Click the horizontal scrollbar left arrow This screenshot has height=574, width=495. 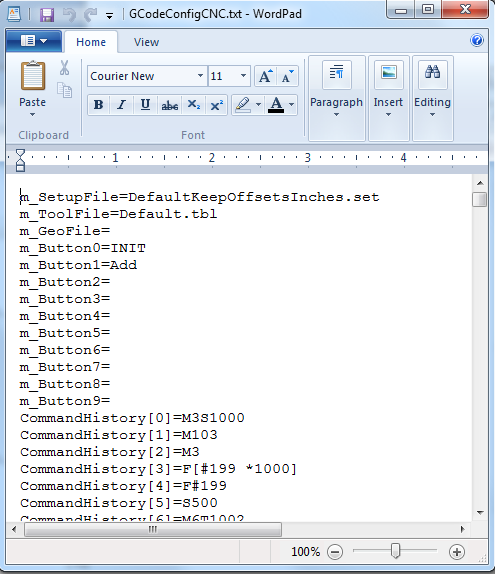pyautogui.click(x=15, y=529)
